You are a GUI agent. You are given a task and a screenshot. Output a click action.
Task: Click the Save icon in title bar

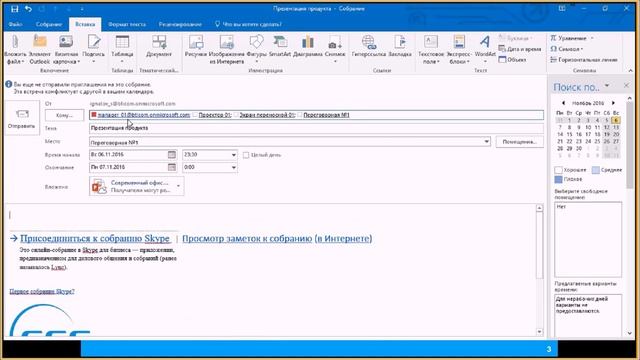click(x=15, y=9)
